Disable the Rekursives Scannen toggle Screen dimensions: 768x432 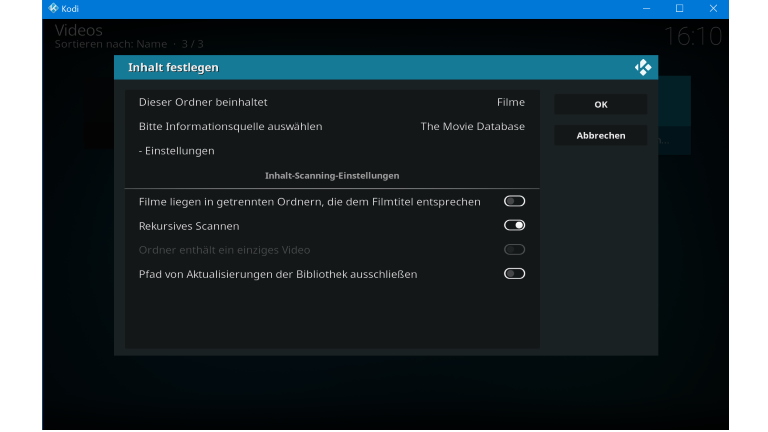[514, 226]
